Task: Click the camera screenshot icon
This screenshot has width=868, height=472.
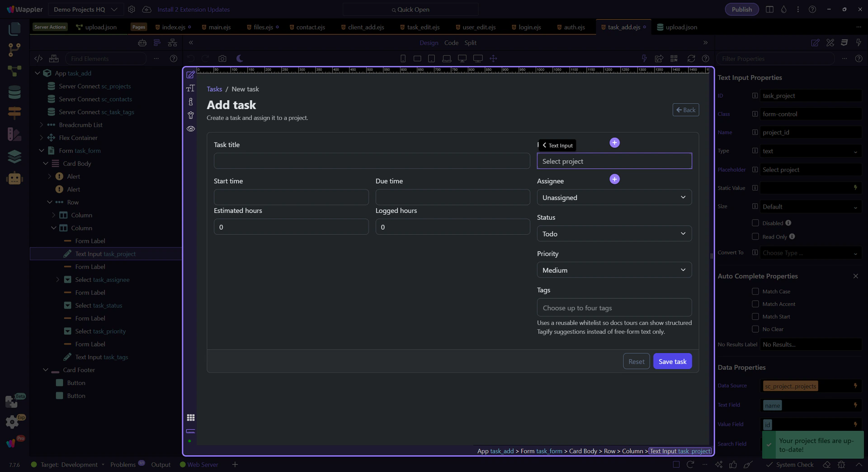Action: tap(222, 58)
